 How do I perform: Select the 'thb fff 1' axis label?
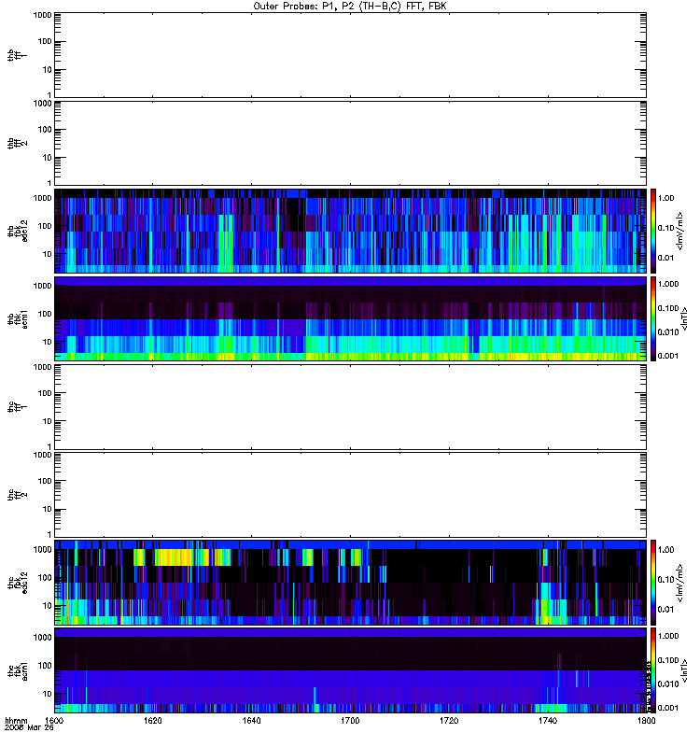17,56
